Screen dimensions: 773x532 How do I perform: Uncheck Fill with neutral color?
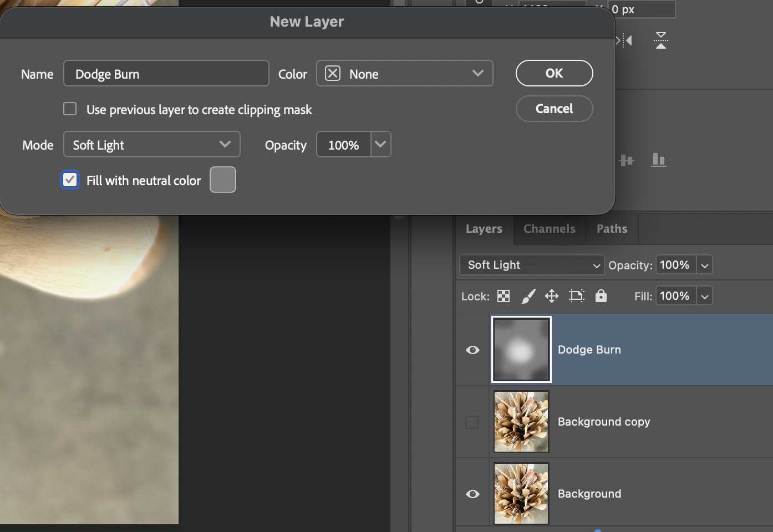pyautogui.click(x=70, y=180)
